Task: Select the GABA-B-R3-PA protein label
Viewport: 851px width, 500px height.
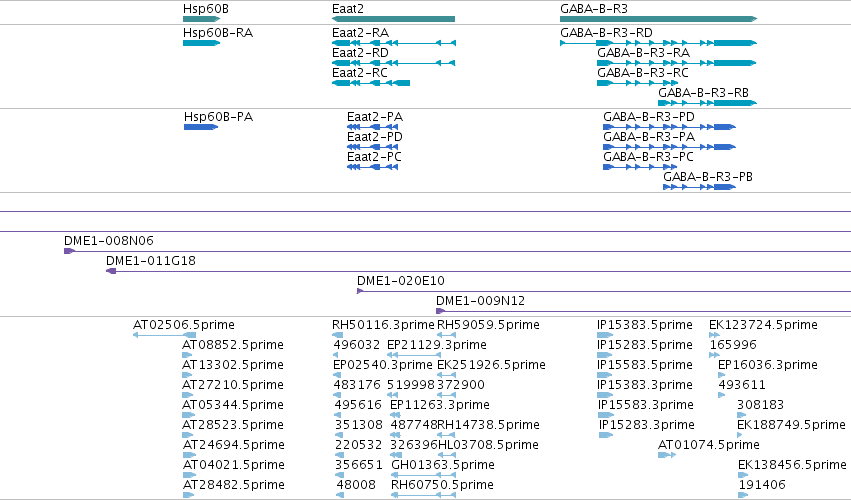Action: point(649,137)
